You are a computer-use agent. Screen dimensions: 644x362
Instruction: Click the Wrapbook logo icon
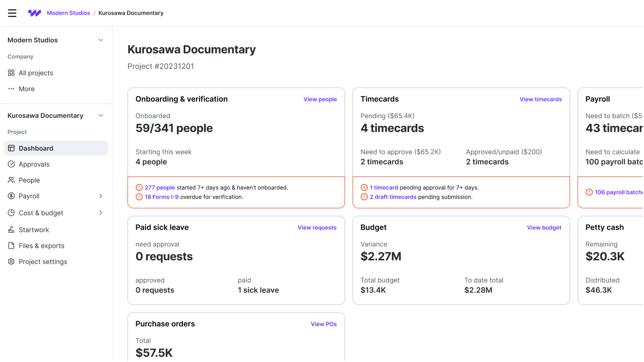[x=35, y=13]
